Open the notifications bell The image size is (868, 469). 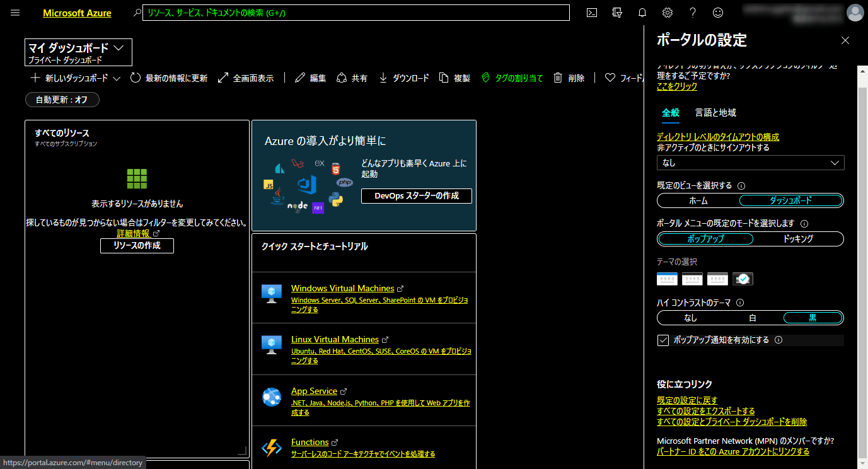[642, 13]
